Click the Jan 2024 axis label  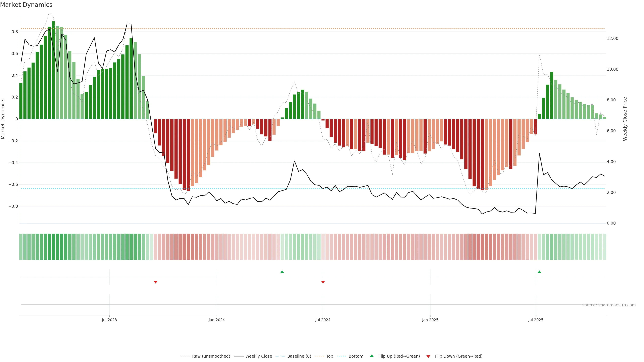coord(217,320)
